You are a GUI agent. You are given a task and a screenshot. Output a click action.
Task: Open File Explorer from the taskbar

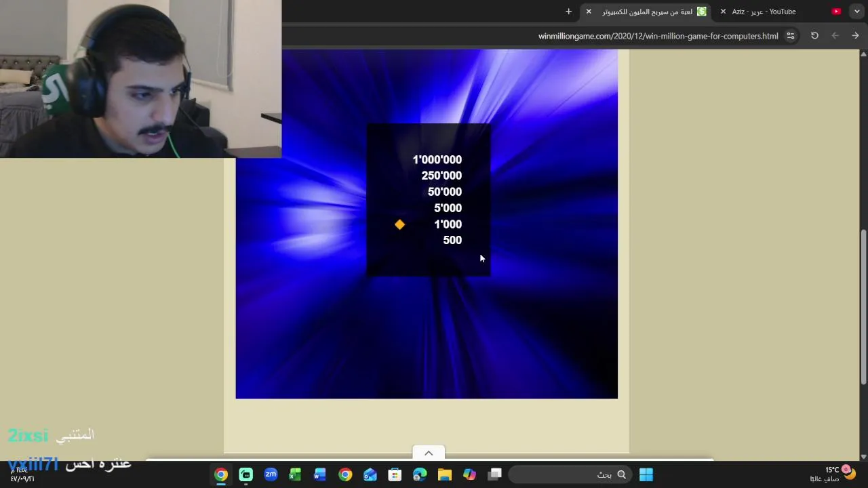point(444,474)
